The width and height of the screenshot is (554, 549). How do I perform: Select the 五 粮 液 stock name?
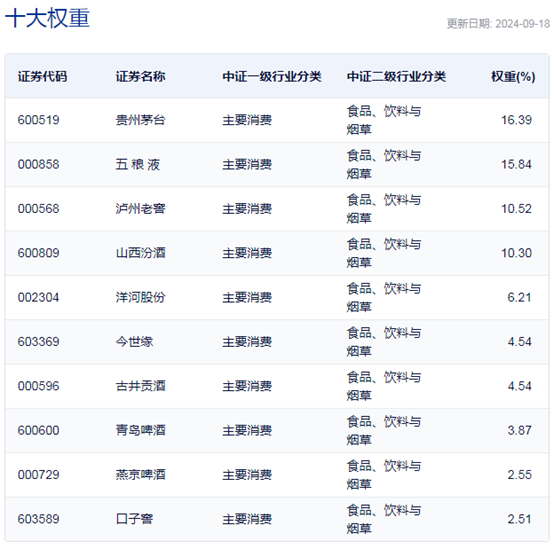138,165
